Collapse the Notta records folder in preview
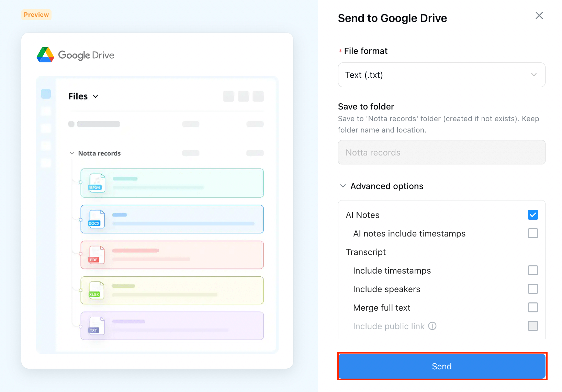 [x=72, y=153]
